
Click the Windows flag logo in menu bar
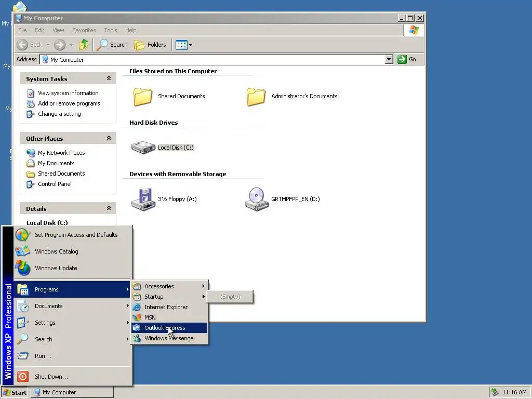pos(414,30)
